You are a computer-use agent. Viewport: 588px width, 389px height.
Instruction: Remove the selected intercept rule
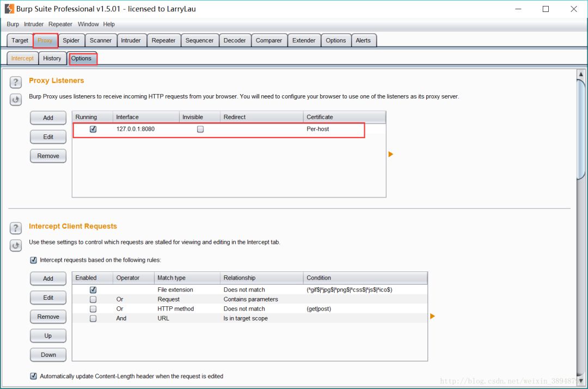click(x=48, y=317)
